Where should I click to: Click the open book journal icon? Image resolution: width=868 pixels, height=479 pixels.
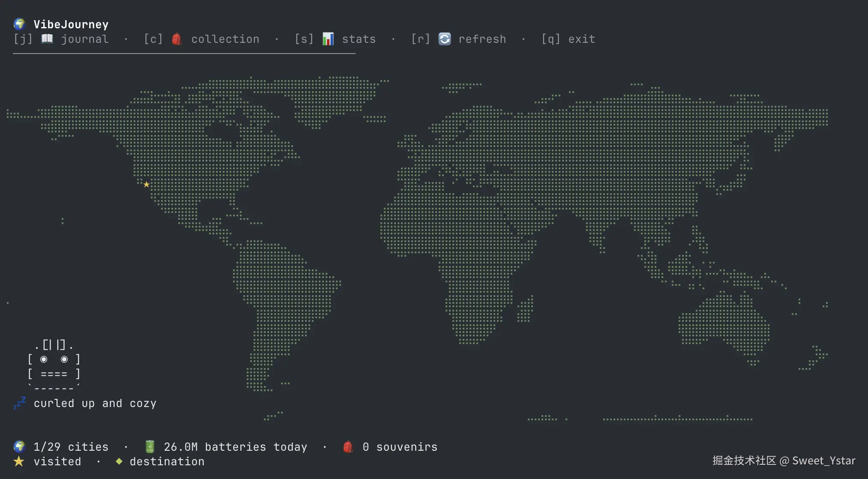[x=47, y=39]
